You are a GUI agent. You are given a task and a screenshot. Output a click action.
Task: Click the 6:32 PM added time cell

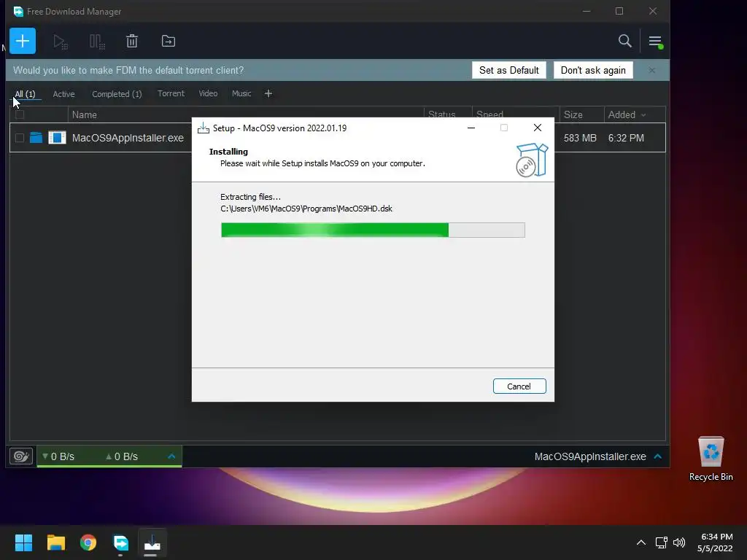[626, 138]
